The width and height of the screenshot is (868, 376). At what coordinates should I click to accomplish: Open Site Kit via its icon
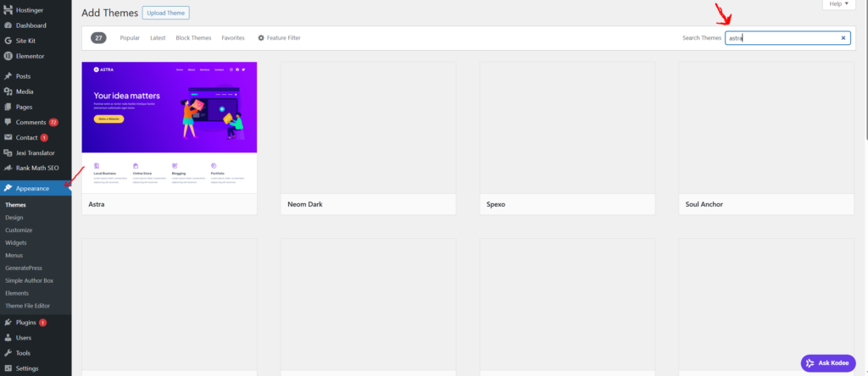point(8,40)
